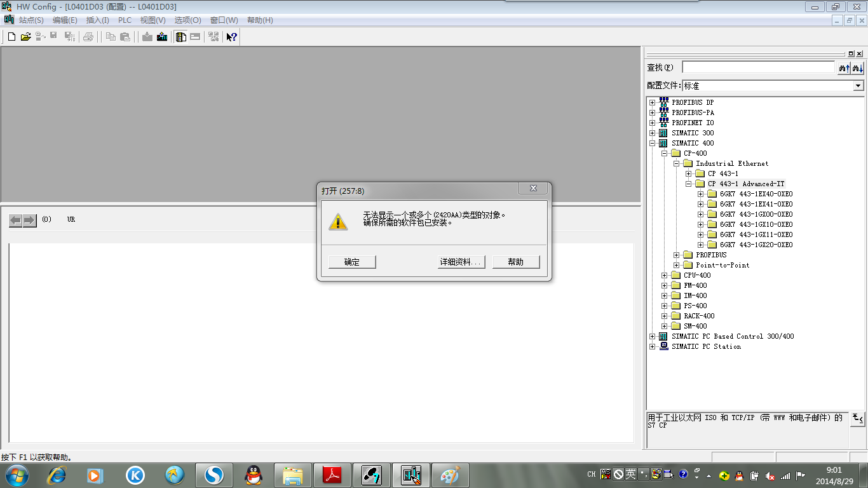Select SIMATIC PC Based Control 300/400
868x488 pixels.
733,336
